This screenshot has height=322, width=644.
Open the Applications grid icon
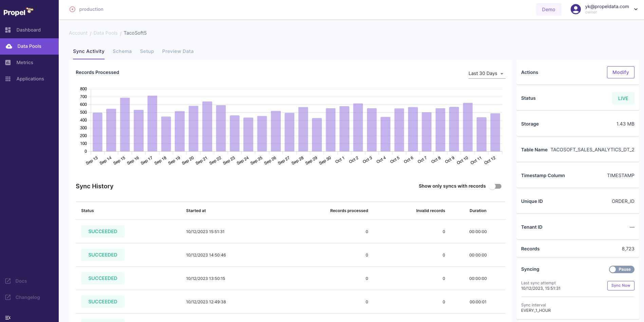8,79
